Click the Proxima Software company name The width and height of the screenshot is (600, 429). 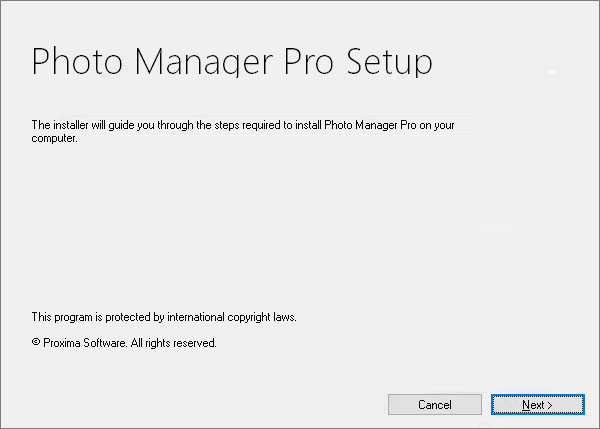point(85,343)
